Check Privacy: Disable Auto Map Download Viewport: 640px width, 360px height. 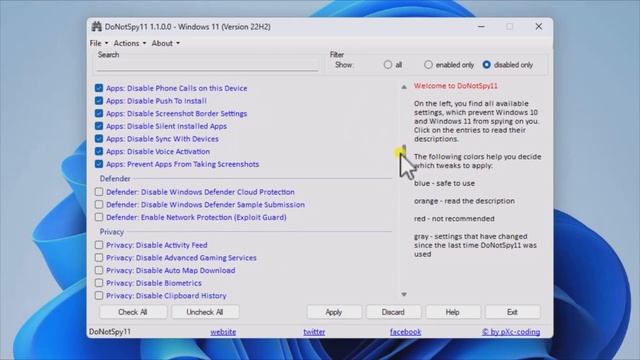(99, 270)
